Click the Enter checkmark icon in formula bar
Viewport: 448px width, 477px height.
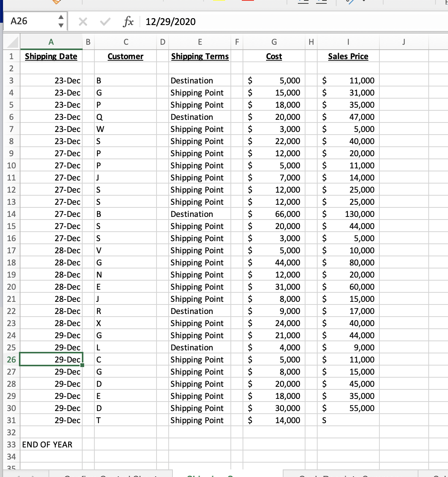tap(105, 22)
